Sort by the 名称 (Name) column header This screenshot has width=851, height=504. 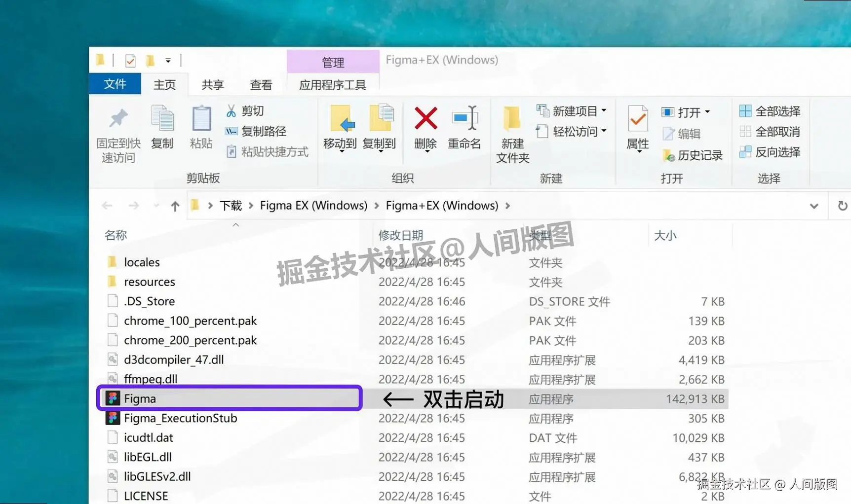pyautogui.click(x=116, y=235)
